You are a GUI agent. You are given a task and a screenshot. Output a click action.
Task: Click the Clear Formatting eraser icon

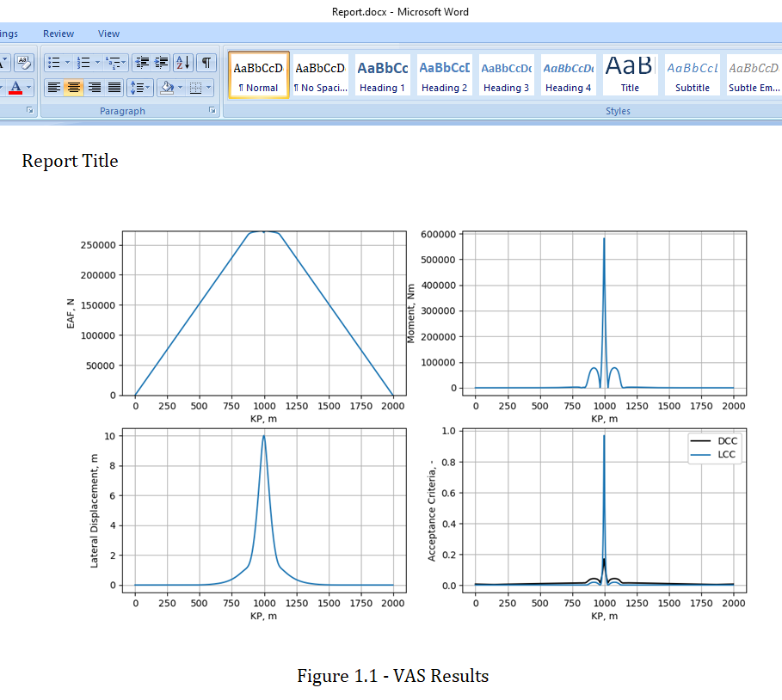(x=23, y=63)
